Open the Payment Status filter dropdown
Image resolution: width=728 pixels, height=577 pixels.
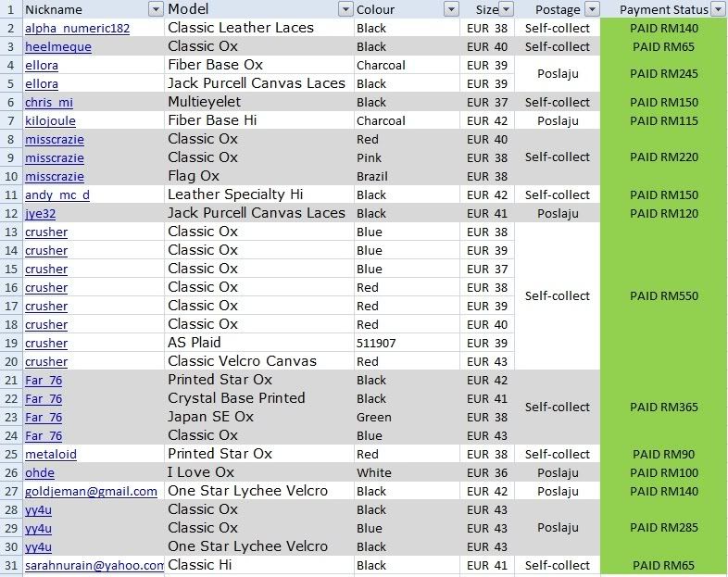pos(718,9)
